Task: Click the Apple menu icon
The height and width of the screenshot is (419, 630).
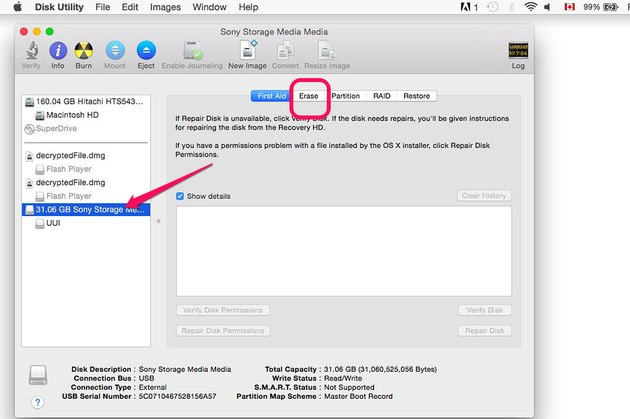Action: [17, 7]
